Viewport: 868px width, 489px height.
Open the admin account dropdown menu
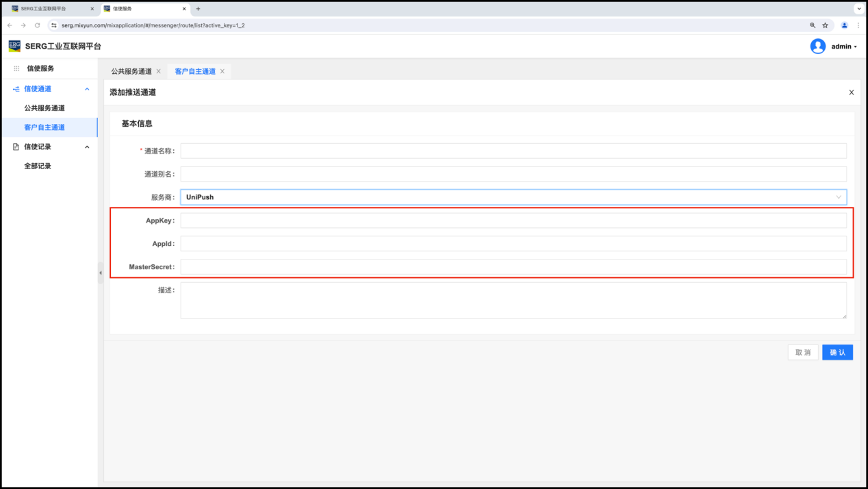[x=844, y=47]
